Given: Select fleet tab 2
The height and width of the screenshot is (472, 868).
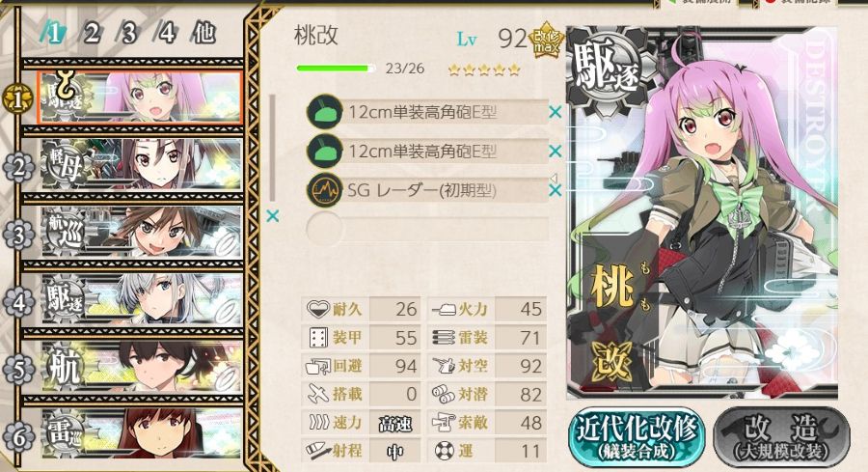Looking at the screenshot, I should click(x=92, y=34).
